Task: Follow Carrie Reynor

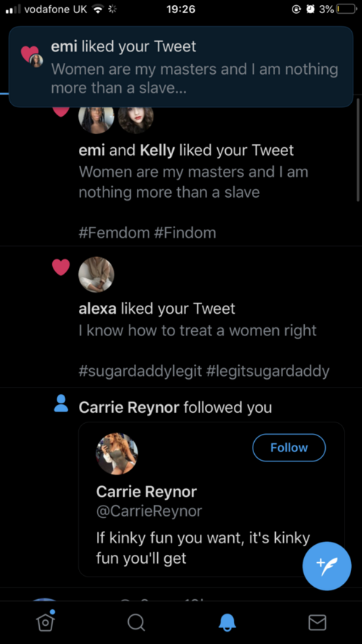Action: 289,447
